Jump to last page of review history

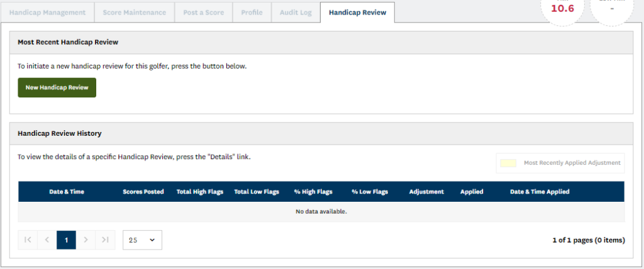[x=105, y=240]
